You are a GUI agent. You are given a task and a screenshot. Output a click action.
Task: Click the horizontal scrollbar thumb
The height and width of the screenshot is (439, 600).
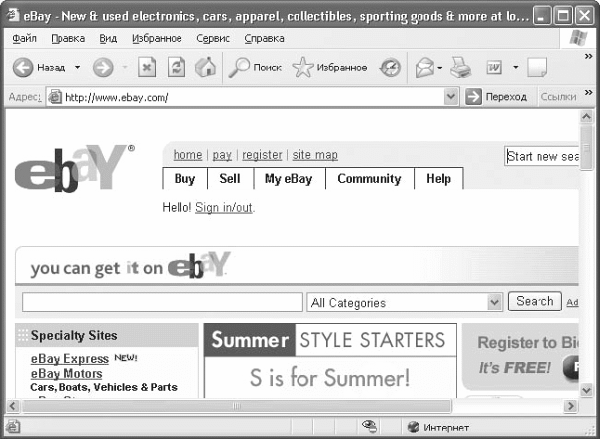[237, 406]
